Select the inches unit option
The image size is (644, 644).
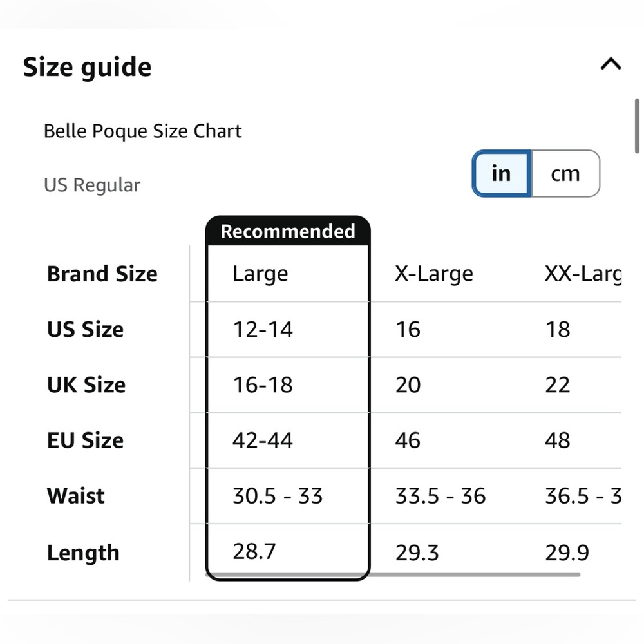click(501, 174)
